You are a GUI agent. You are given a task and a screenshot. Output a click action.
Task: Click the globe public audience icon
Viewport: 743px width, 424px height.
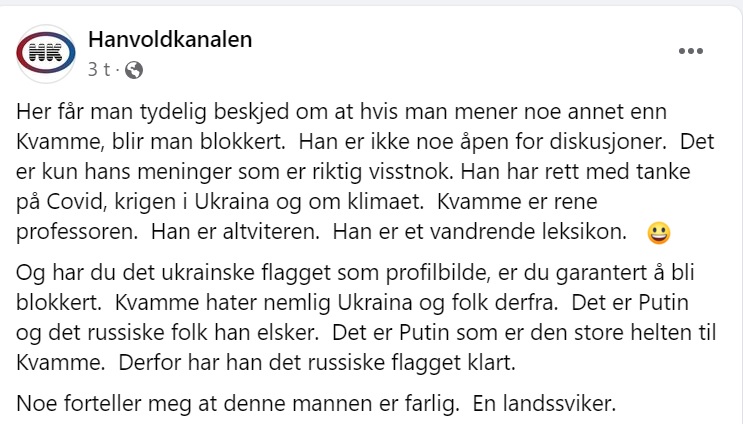[134, 70]
